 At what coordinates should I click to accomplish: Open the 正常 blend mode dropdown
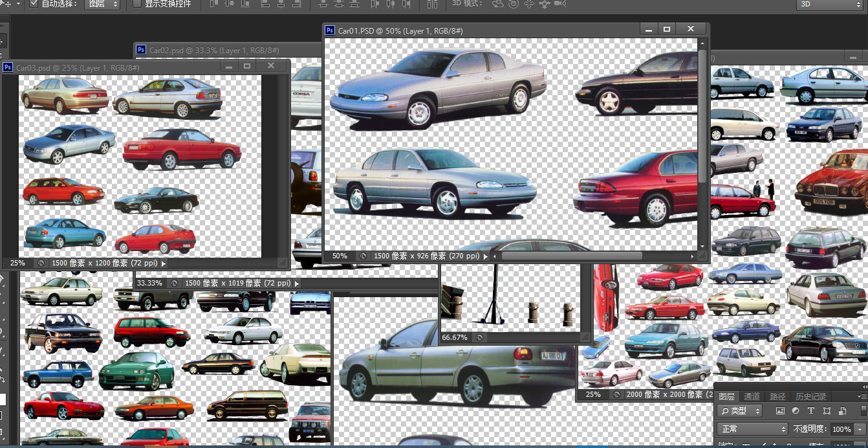pos(752,429)
